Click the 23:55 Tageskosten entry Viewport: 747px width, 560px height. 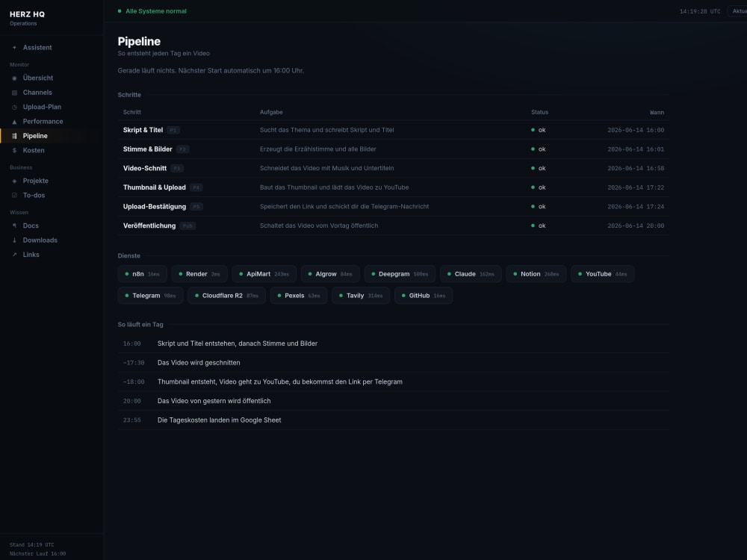click(x=393, y=420)
